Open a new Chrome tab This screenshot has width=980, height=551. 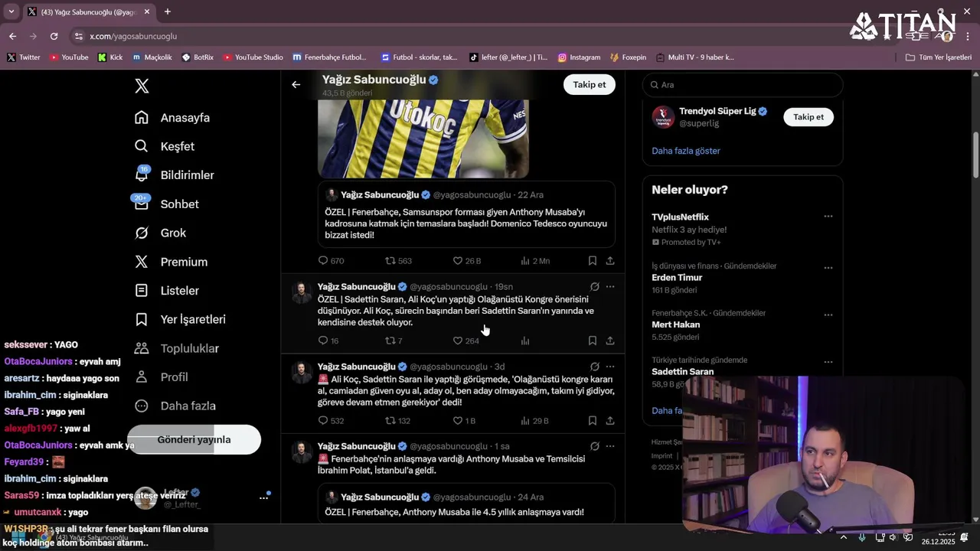167,11
